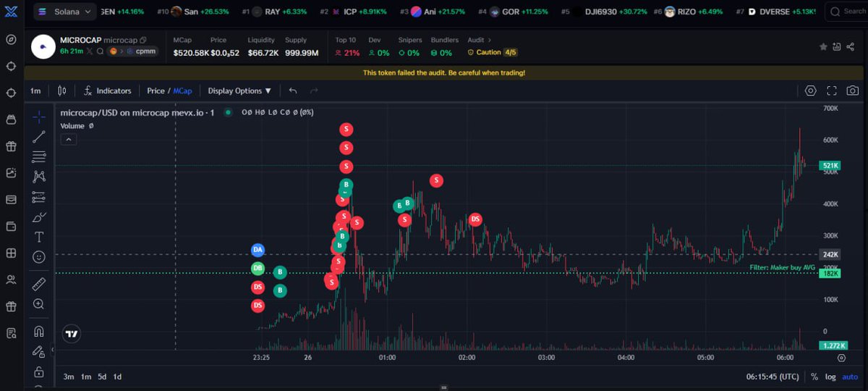Select the trend line drawing tool
Image resolution: width=868 pixels, height=391 pixels.
pyautogui.click(x=39, y=137)
